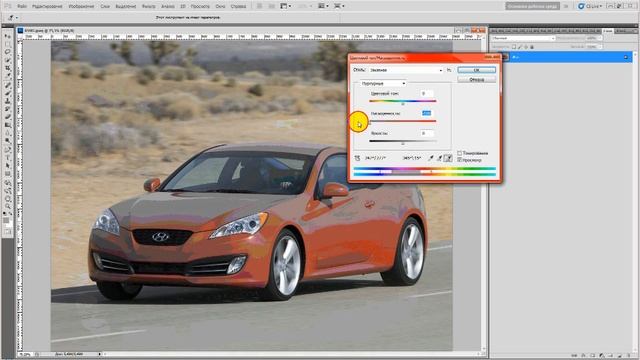The height and width of the screenshot is (360, 640).
Task: Click the hue Цветовой тон slider track
Action: [x=402, y=101]
